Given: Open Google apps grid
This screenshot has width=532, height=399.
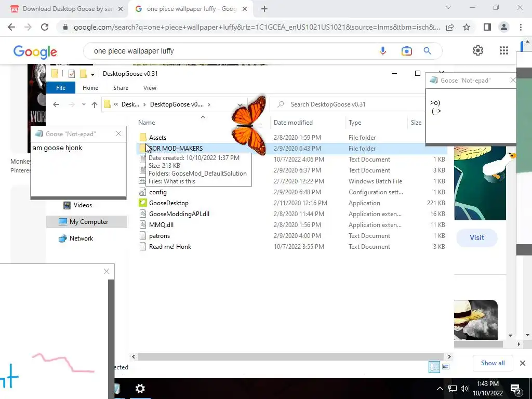Looking at the screenshot, I should [x=504, y=50].
